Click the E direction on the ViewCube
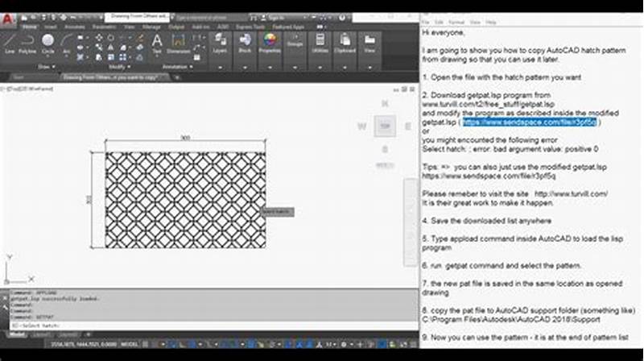The width and height of the screenshot is (644, 361). tap(408, 127)
